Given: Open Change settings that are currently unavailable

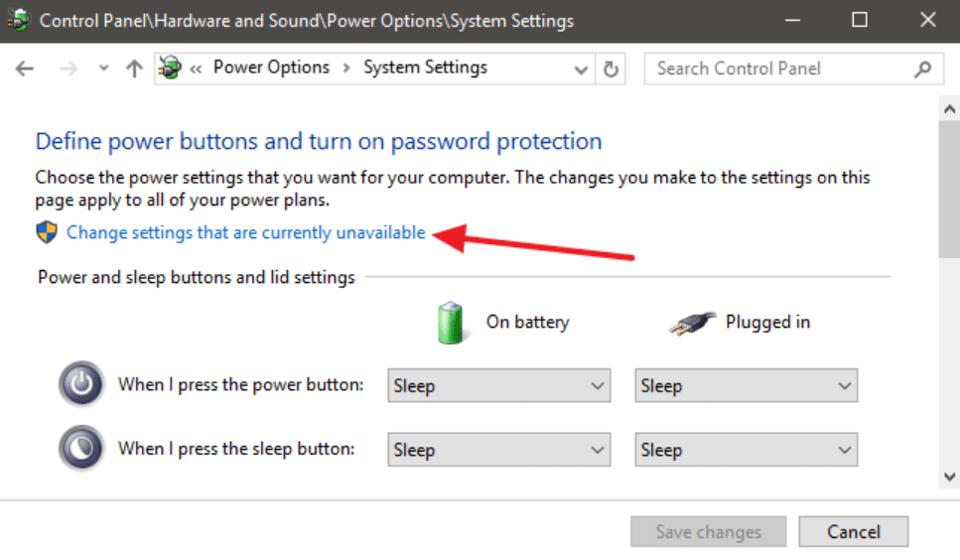Looking at the screenshot, I should click(245, 233).
